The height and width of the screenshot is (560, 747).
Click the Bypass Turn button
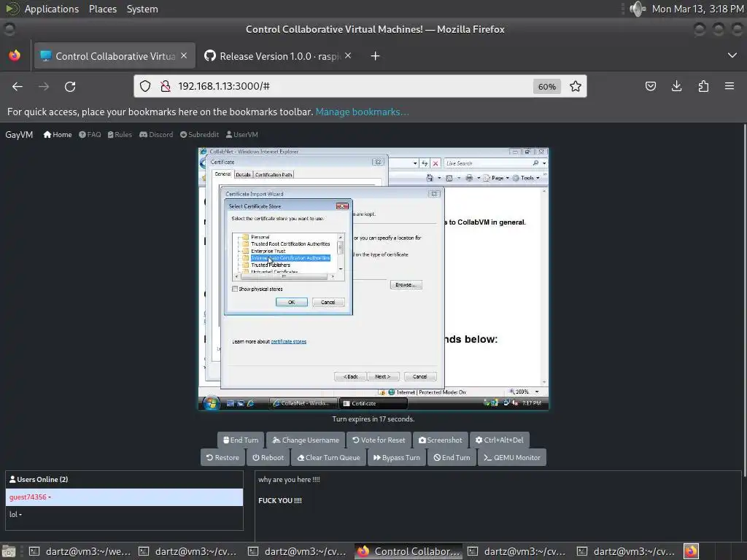(397, 458)
